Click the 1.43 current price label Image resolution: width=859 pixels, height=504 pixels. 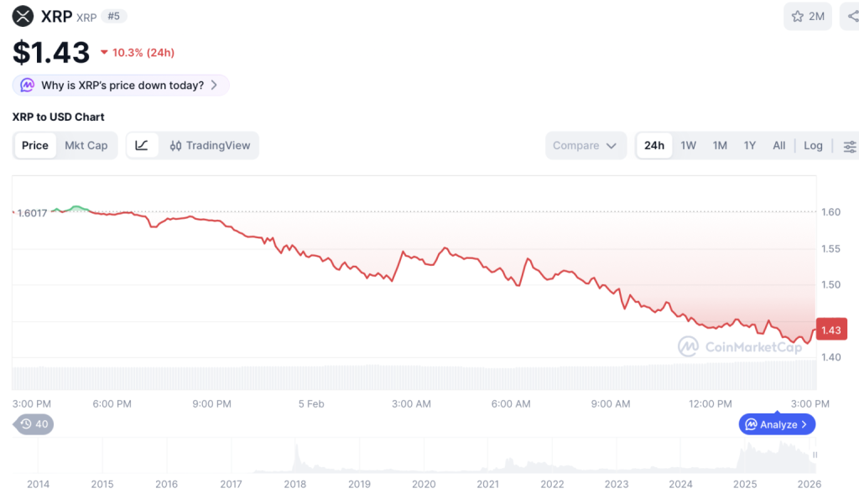[x=830, y=330]
